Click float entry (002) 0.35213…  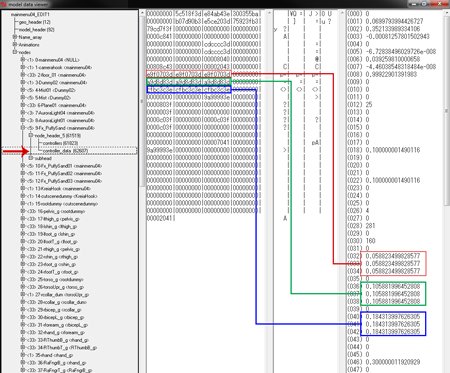tap(383, 29)
